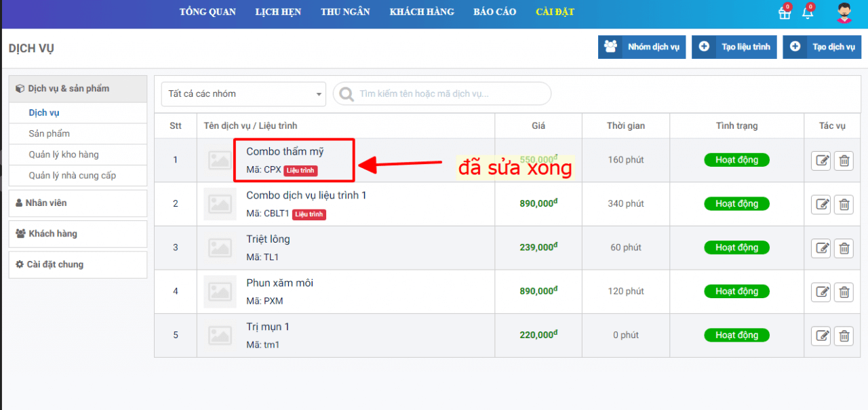Image resolution: width=868 pixels, height=410 pixels.
Task: Click the service search input field
Action: pos(448,94)
